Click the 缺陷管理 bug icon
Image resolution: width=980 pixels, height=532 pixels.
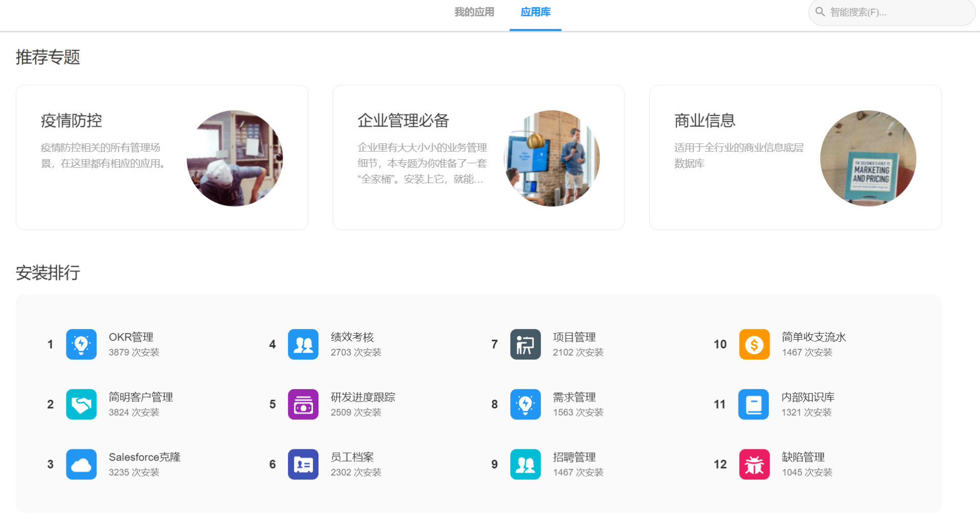(754, 464)
